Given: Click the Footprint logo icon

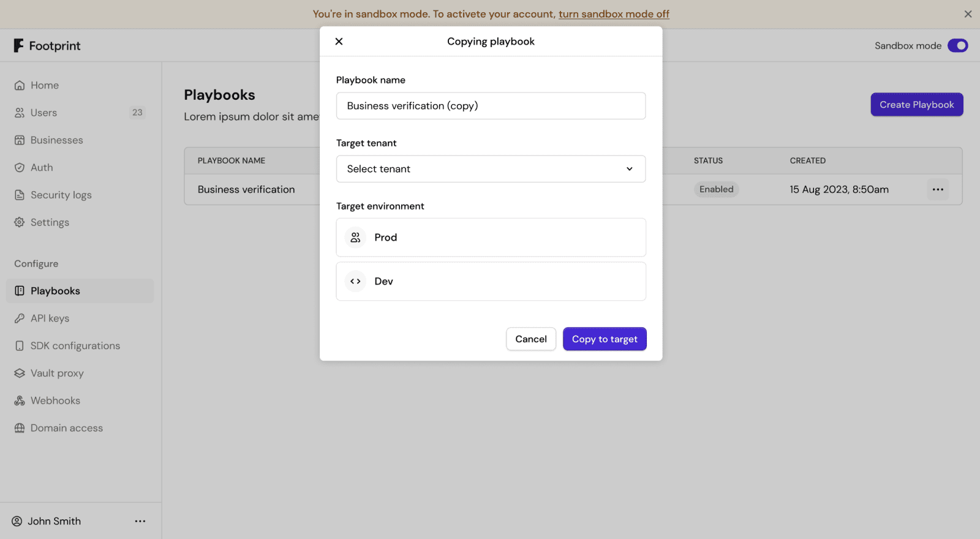Looking at the screenshot, I should pos(19,45).
